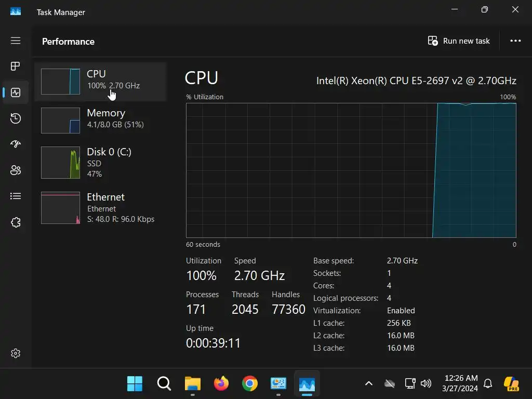This screenshot has height=399, width=532.
Task: Select the CPU performance item
Action: click(100, 82)
